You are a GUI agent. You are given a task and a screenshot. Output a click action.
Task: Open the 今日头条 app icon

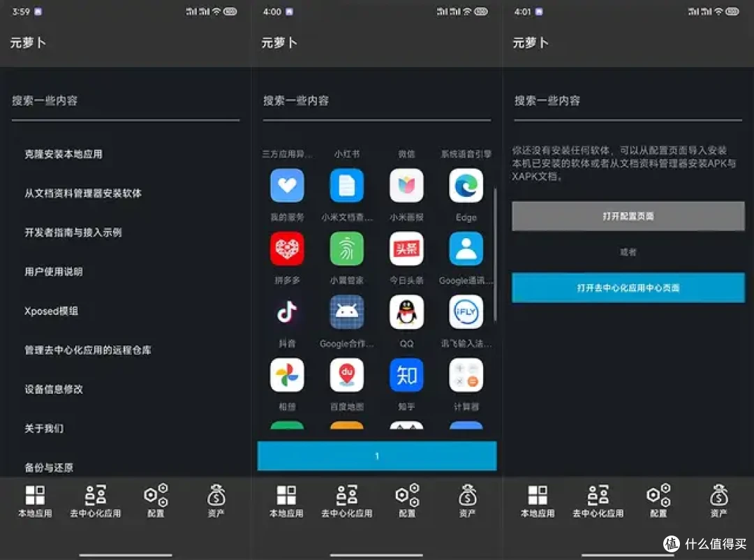[x=406, y=249]
